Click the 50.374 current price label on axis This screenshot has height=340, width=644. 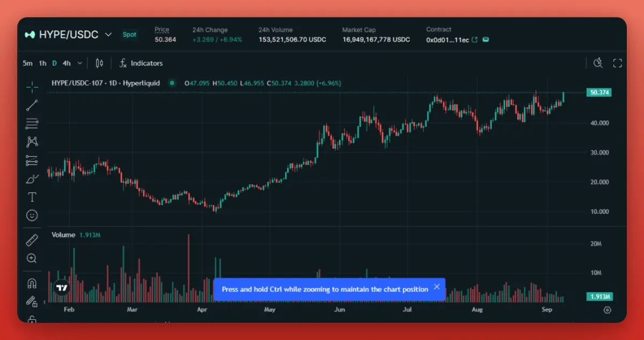(598, 92)
